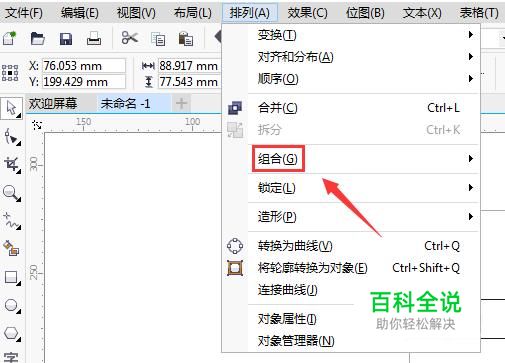Open the 编辑(E) menu

pyautogui.click(x=80, y=13)
